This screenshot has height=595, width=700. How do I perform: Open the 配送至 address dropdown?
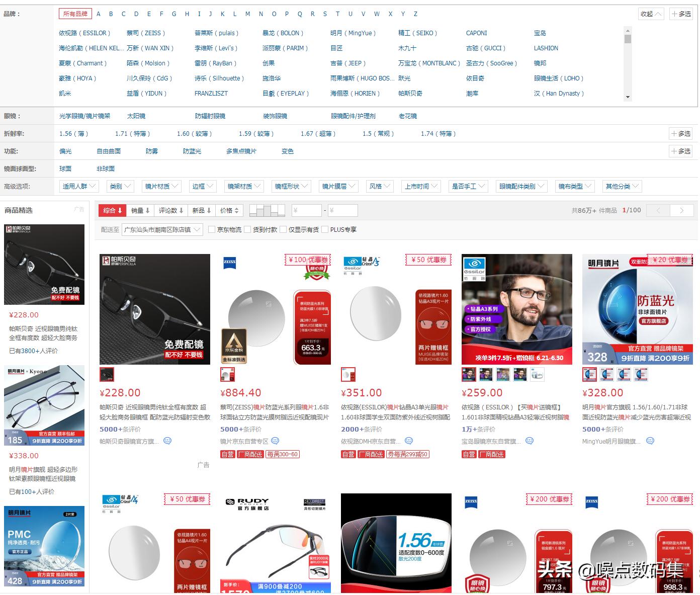(x=163, y=230)
